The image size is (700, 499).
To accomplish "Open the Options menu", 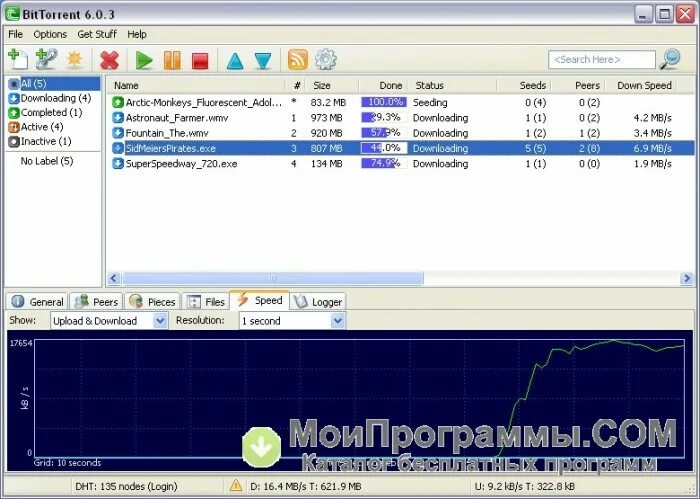I will tap(50, 34).
